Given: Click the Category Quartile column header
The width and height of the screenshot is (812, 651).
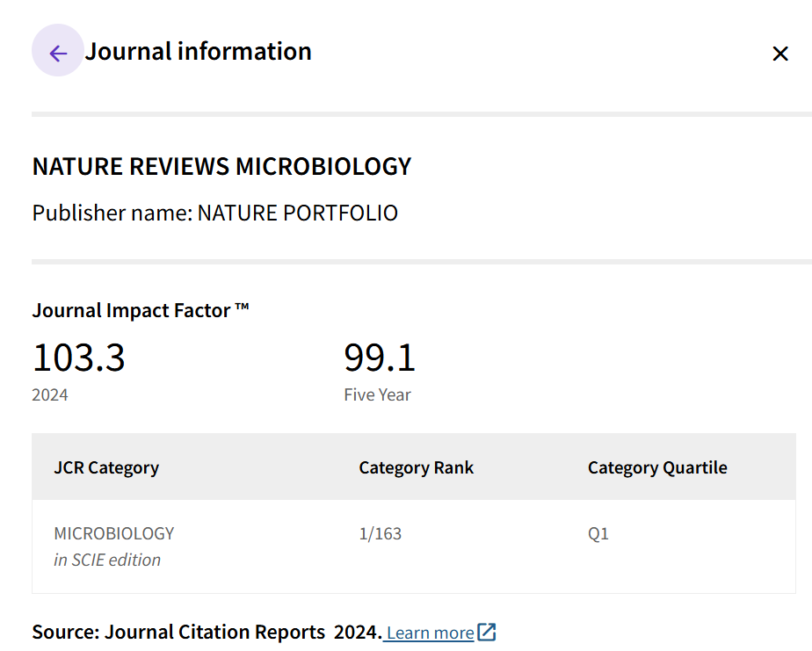Looking at the screenshot, I should click(x=657, y=467).
